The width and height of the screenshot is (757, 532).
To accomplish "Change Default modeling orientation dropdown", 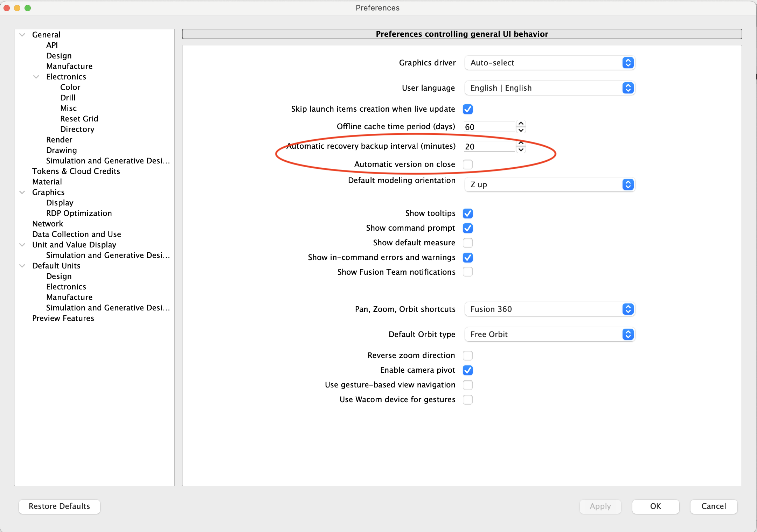I will [549, 184].
